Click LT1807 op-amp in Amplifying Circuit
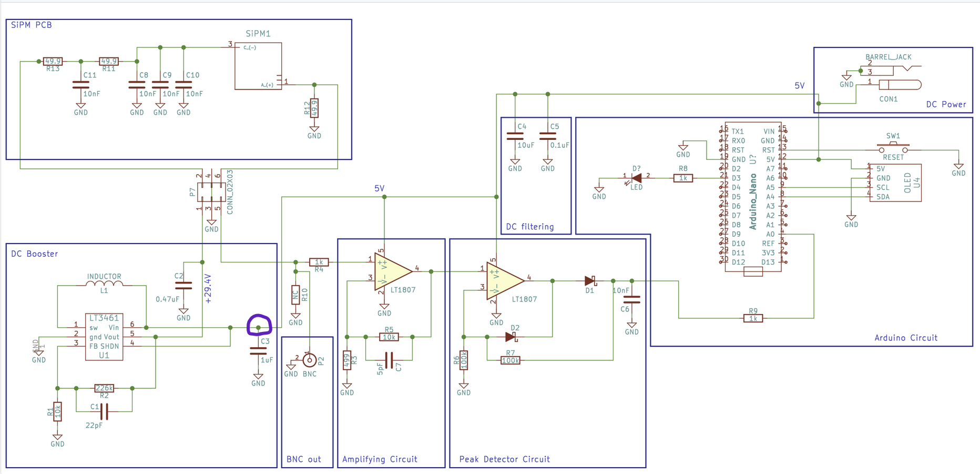 [x=393, y=271]
